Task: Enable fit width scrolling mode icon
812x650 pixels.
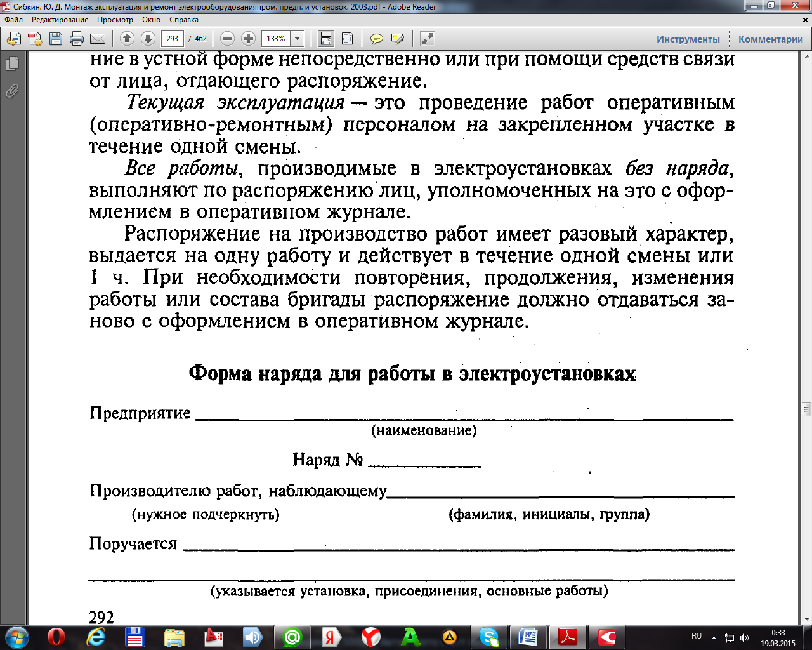Action: tap(326, 39)
